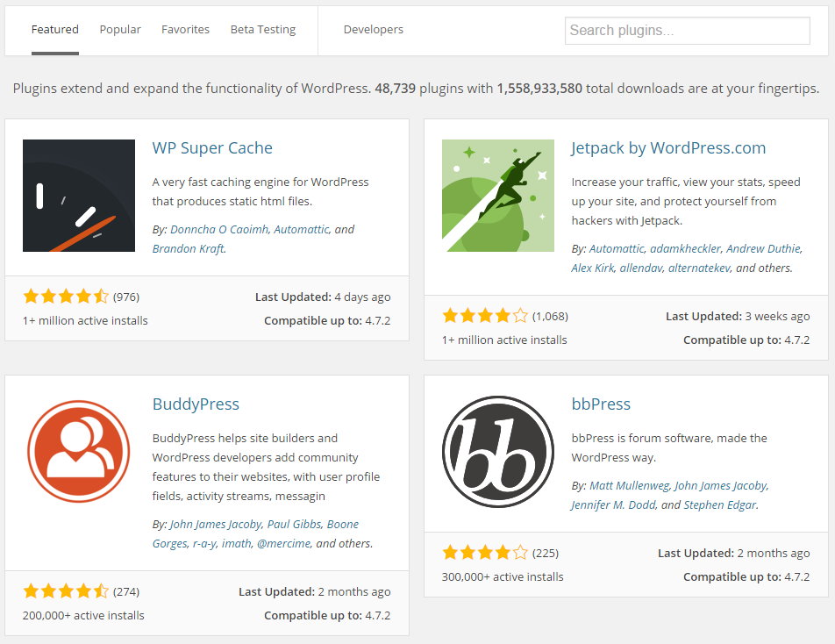Click the (225) ratings count
The width and height of the screenshot is (835, 644).
coord(546,553)
